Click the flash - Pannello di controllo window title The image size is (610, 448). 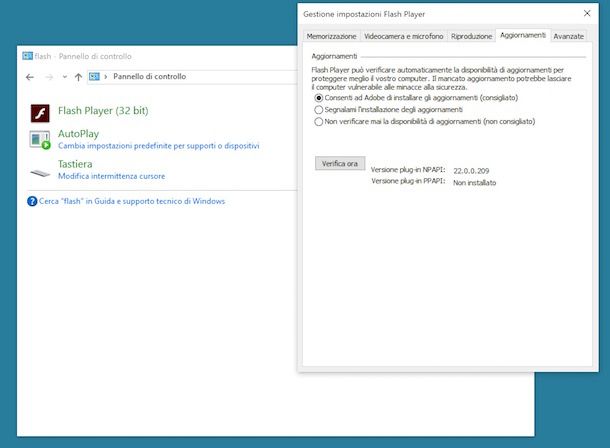point(83,56)
